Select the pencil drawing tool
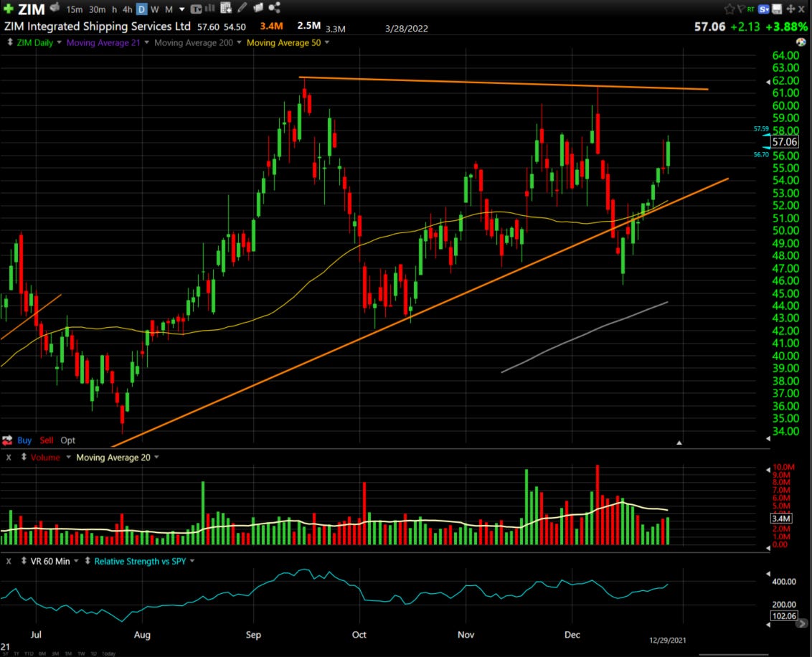Image resolution: width=812 pixels, height=657 pixels. coord(242,8)
